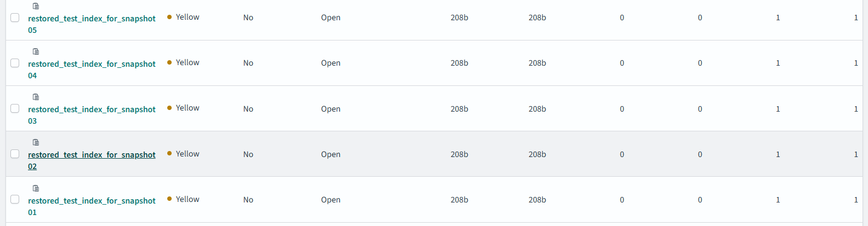
Task: Copy index name restored_test_index_for_snapshot05 icon
Action: point(36,6)
